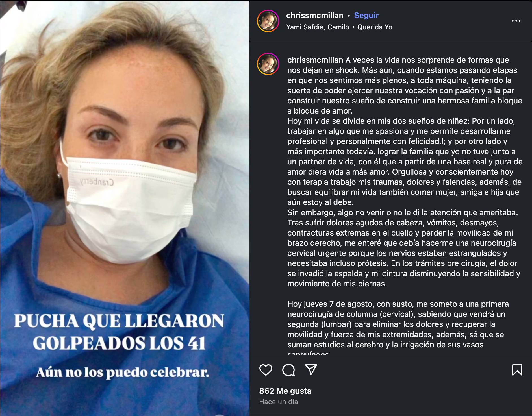Click the Hace un día timestamp
532x416 pixels.
coord(278,402)
